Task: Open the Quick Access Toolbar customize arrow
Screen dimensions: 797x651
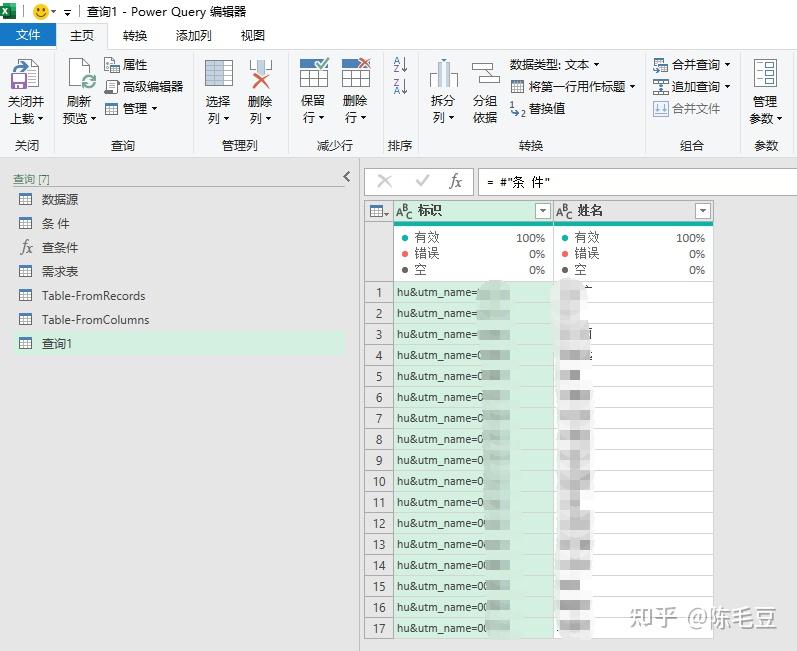Action: pyautogui.click(x=67, y=13)
